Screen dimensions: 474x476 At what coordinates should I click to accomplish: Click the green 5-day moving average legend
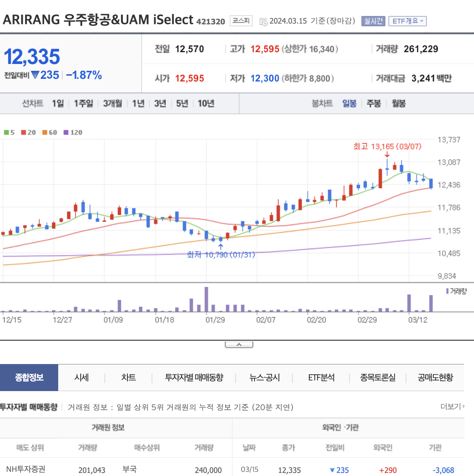point(9,133)
